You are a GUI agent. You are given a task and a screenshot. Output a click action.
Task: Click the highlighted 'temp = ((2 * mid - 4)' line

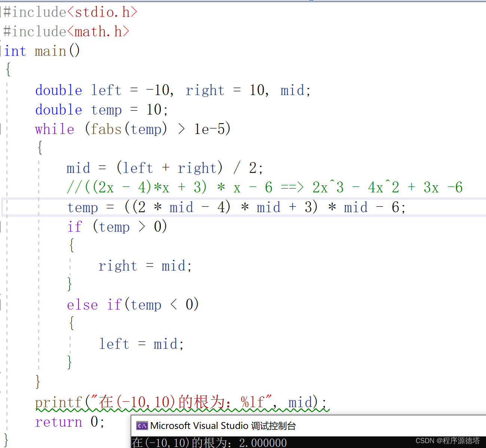tap(236, 207)
